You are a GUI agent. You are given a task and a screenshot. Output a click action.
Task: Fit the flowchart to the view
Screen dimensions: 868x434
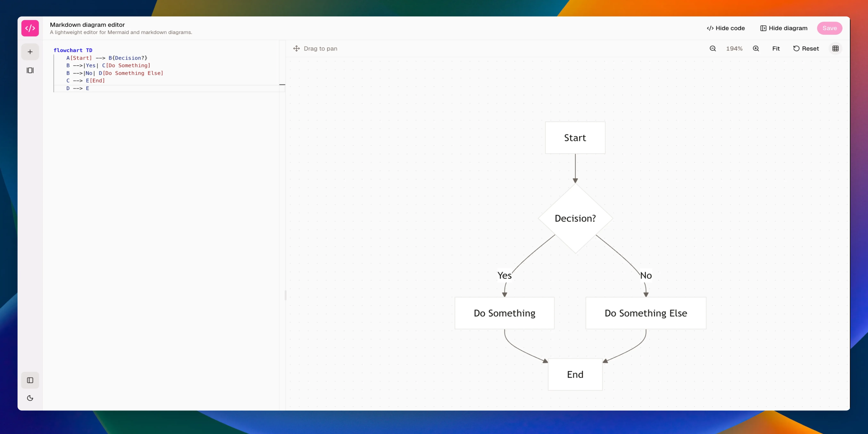tap(776, 48)
